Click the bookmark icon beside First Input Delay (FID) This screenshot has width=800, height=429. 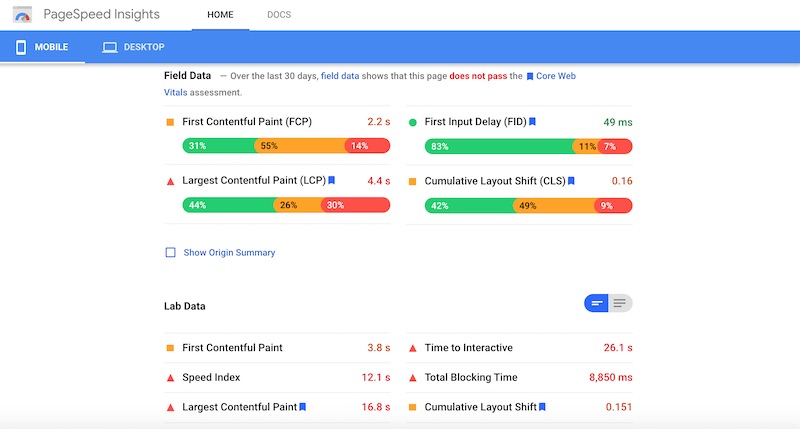pos(532,121)
